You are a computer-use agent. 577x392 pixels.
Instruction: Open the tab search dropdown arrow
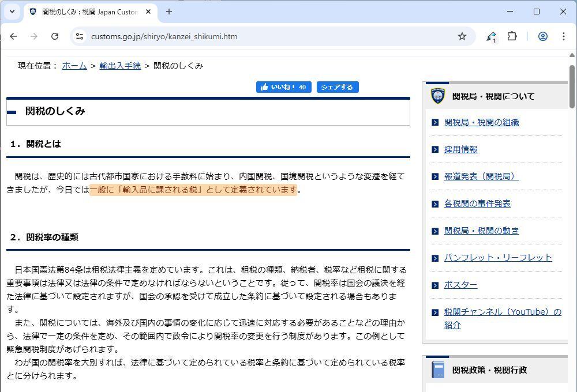pyautogui.click(x=12, y=12)
